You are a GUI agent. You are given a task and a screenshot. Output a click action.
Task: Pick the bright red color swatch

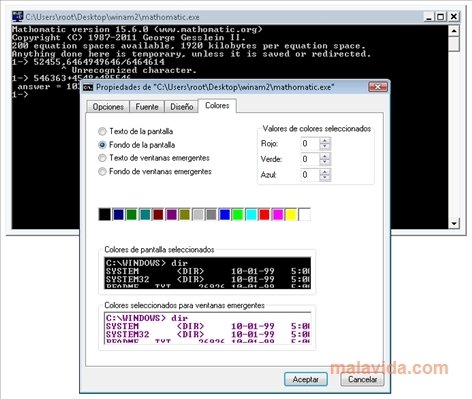click(x=264, y=214)
